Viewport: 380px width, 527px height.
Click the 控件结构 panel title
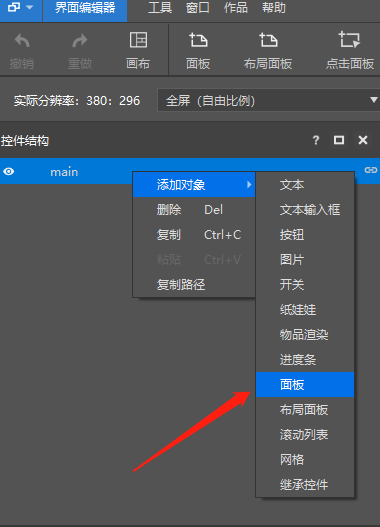pyautogui.click(x=25, y=140)
